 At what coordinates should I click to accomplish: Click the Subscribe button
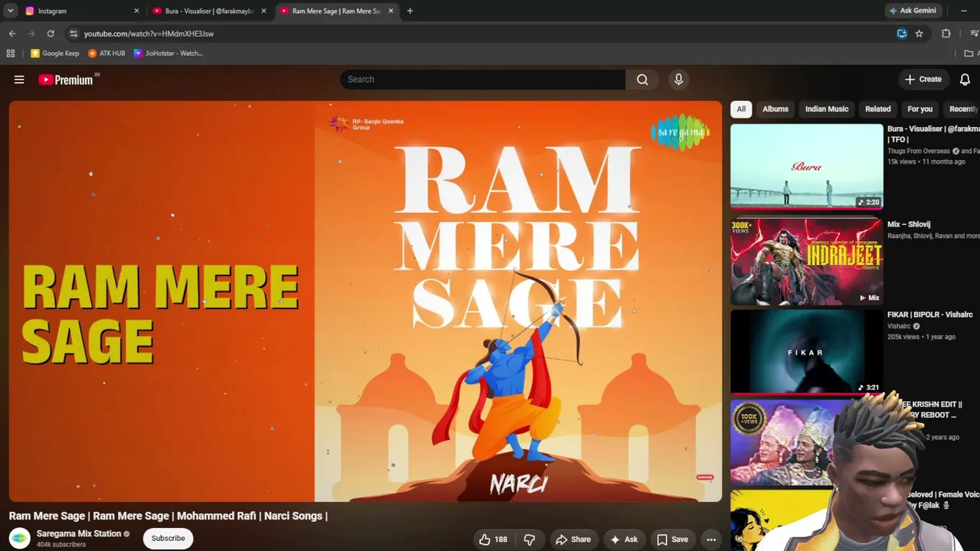(x=168, y=538)
